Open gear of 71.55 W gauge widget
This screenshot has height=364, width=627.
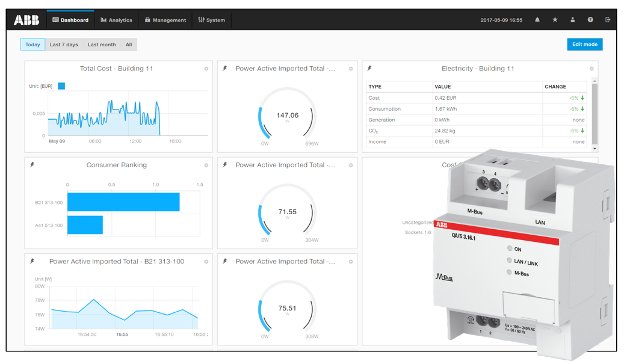point(351,165)
